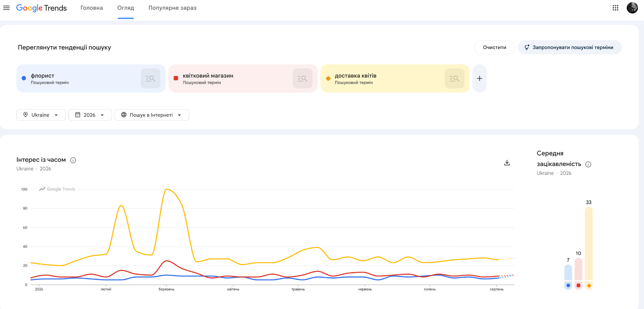Open the 2026 date range dropdown

click(90, 115)
